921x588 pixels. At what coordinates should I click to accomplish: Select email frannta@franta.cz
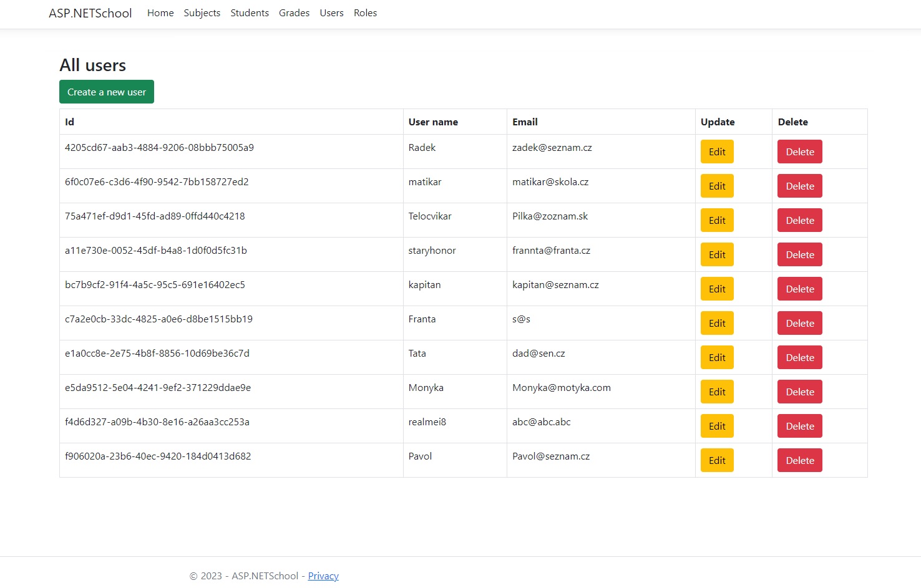[x=552, y=251]
